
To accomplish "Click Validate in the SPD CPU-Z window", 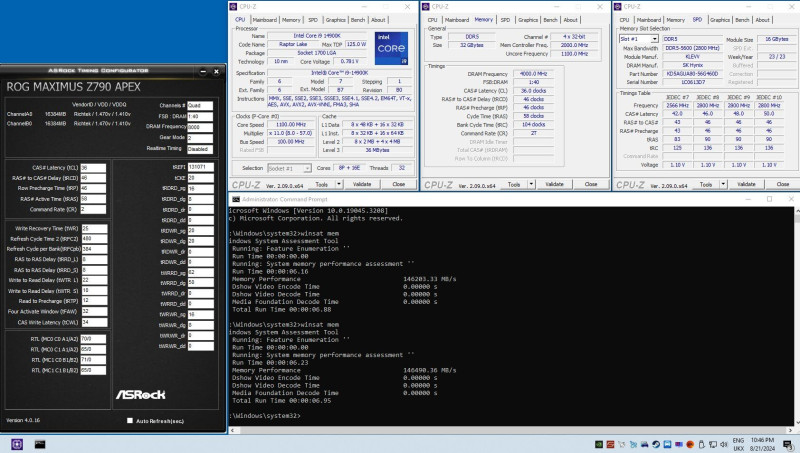I will coord(746,184).
